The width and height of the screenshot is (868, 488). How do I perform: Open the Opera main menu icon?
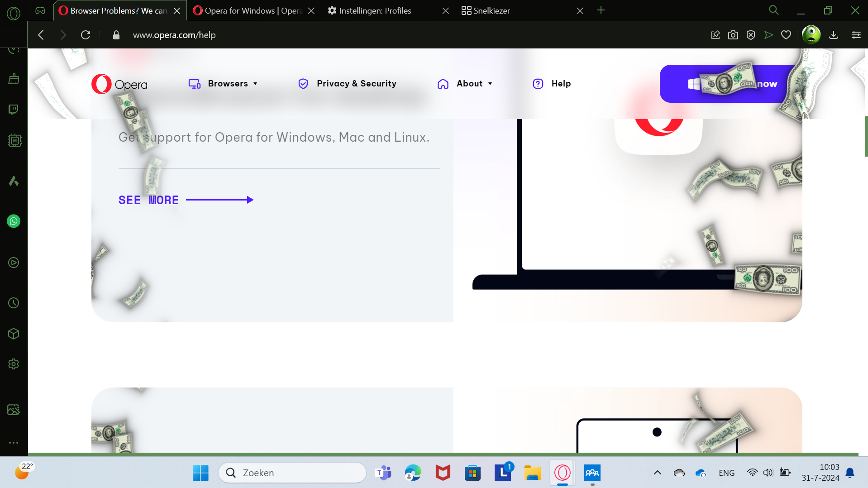(14, 13)
